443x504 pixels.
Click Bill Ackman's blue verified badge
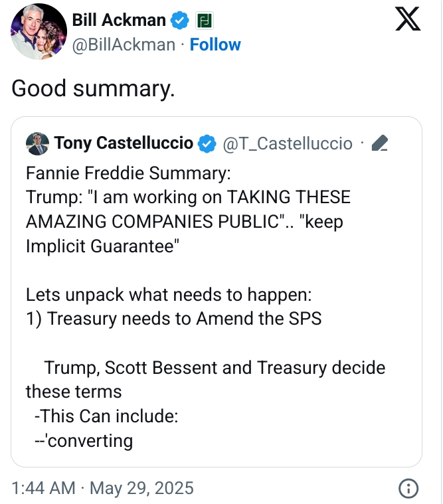pos(179,21)
